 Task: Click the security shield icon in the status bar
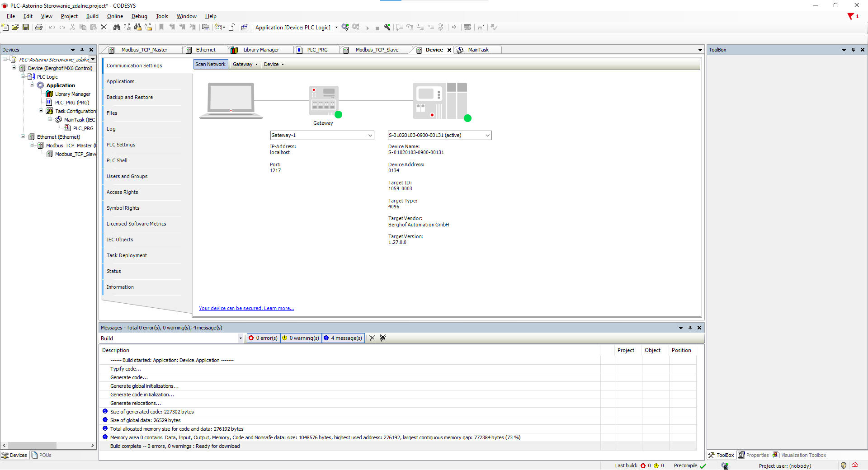(x=844, y=465)
